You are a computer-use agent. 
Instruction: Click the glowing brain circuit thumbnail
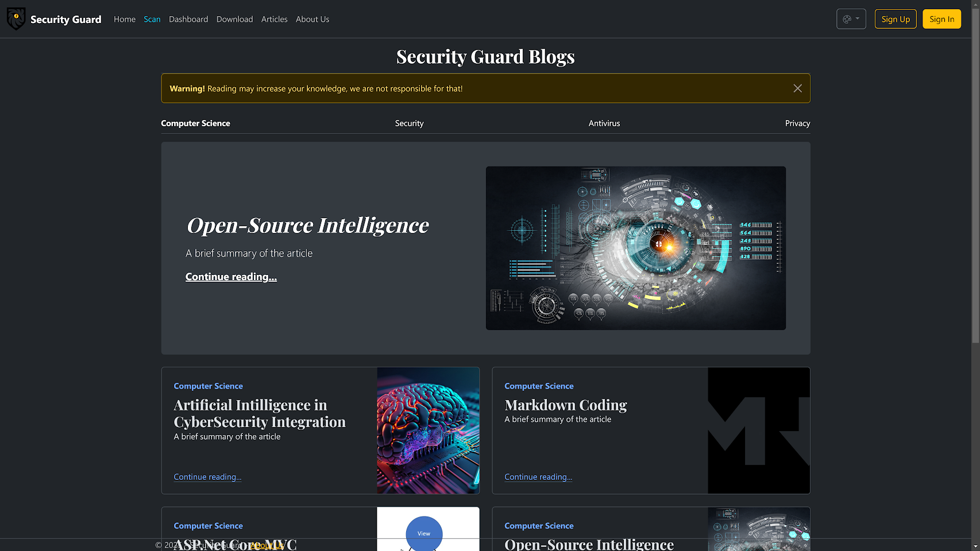pos(428,430)
